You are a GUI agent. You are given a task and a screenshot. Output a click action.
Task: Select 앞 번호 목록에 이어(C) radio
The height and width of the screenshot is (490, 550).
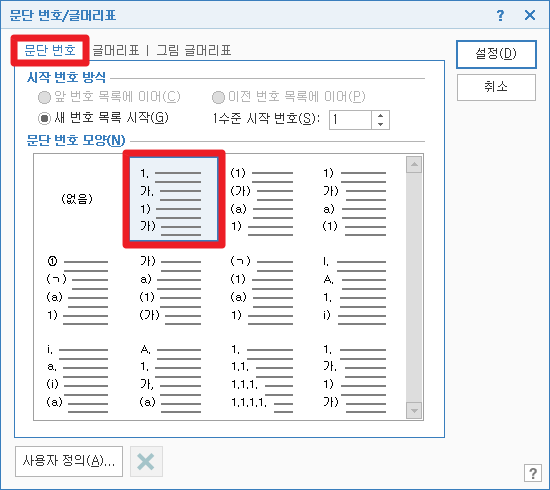click(109, 97)
